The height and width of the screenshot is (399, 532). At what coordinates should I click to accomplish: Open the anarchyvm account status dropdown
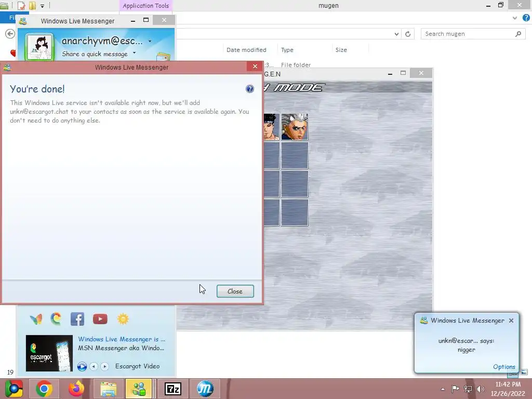[x=150, y=42]
